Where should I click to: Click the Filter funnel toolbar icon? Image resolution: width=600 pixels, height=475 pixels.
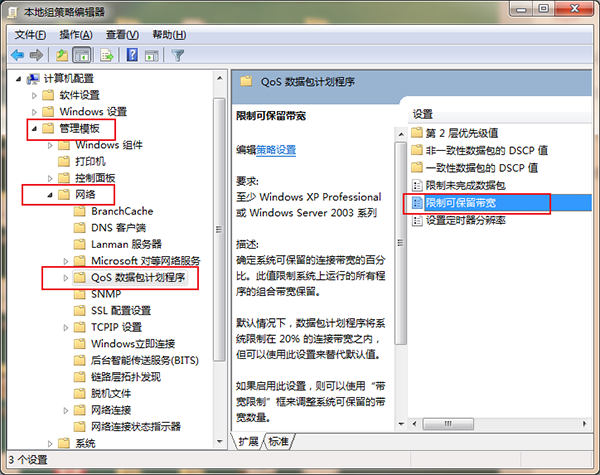178,55
